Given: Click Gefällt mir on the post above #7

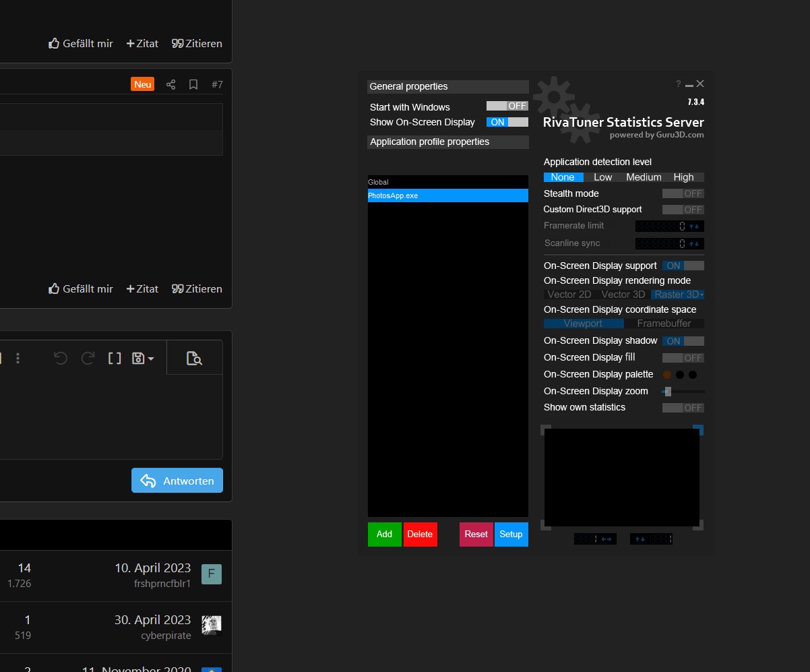Looking at the screenshot, I should (x=81, y=43).
